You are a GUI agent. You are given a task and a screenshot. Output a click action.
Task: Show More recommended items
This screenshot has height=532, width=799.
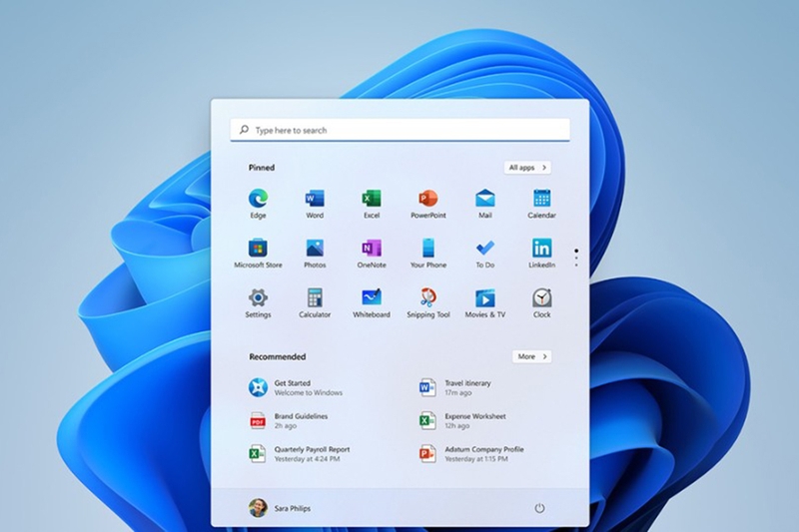pos(531,356)
